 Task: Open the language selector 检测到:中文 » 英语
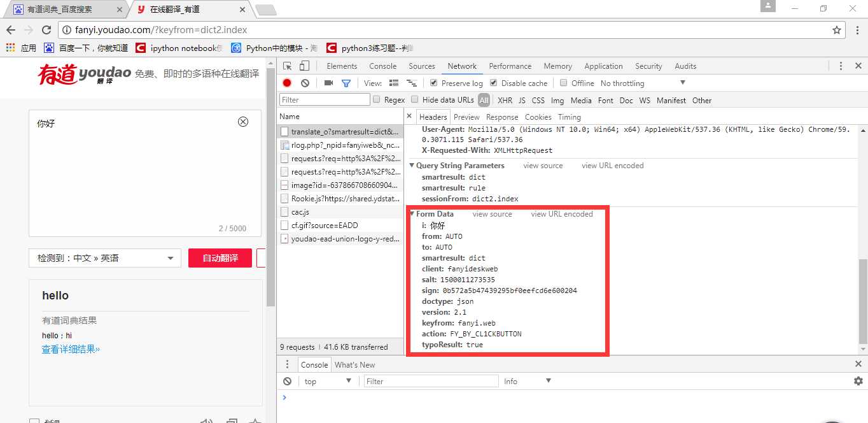pos(105,258)
